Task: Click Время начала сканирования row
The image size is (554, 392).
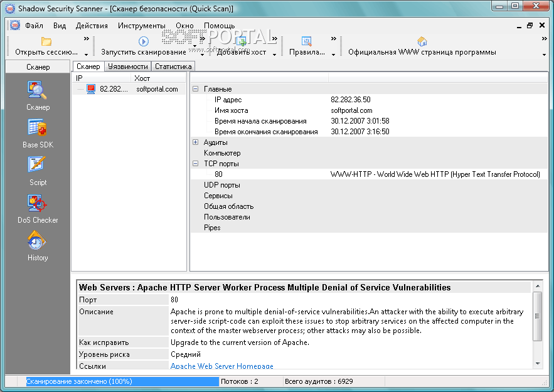Action: [x=369, y=121]
